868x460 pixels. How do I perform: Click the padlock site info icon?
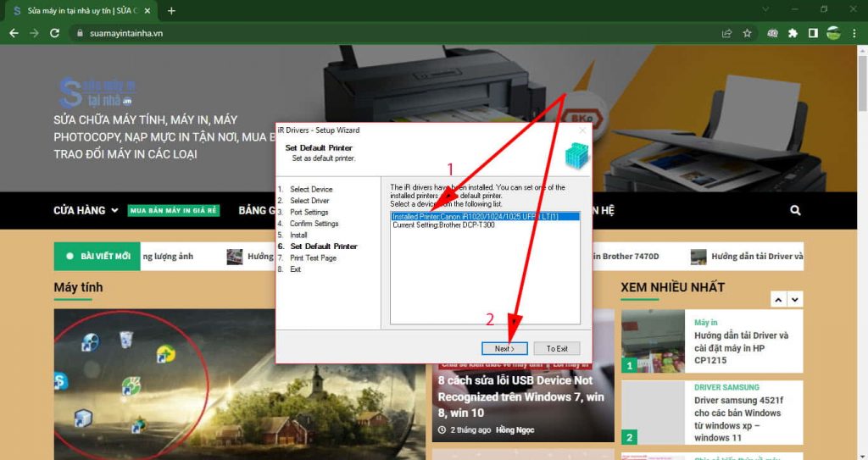click(x=80, y=33)
